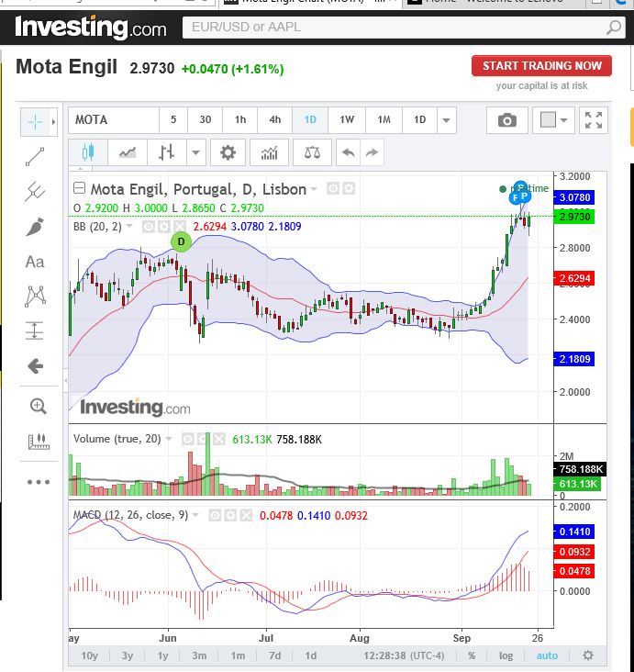
Task: Set chart range to 3y
Action: point(128,655)
